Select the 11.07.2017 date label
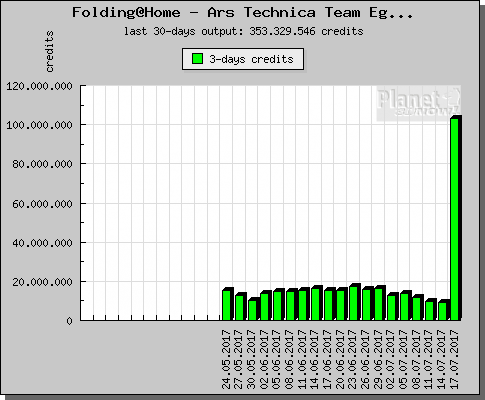Viewport: 485px width, 400px height. pos(429,359)
